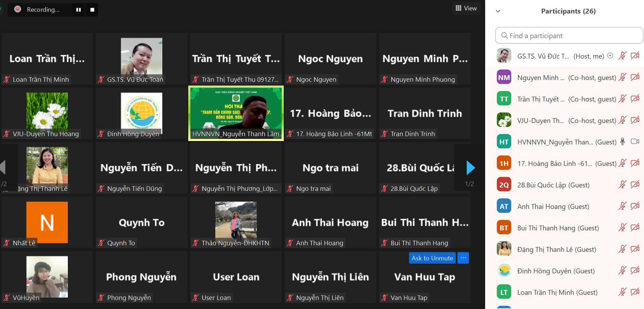The image size is (644, 309).
Task: Click video-off icon for Nguyen Minh co-host
Action: click(635, 77)
